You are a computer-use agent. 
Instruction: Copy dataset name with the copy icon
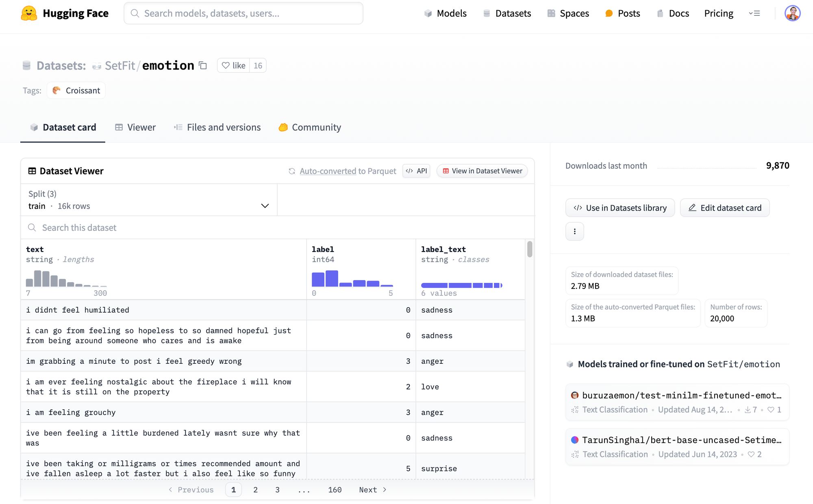click(203, 65)
